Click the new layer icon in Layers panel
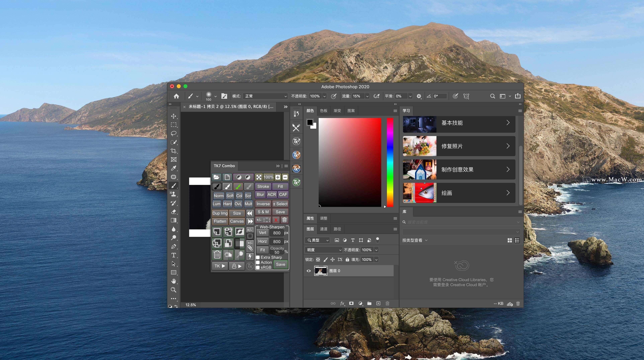This screenshot has width=644, height=360. click(x=378, y=303)
